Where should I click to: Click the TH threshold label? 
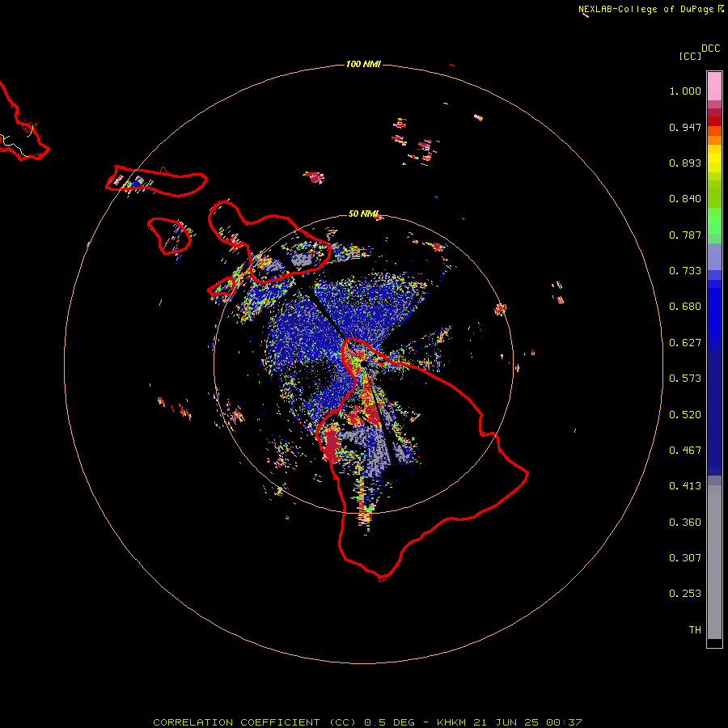[695, 630]
